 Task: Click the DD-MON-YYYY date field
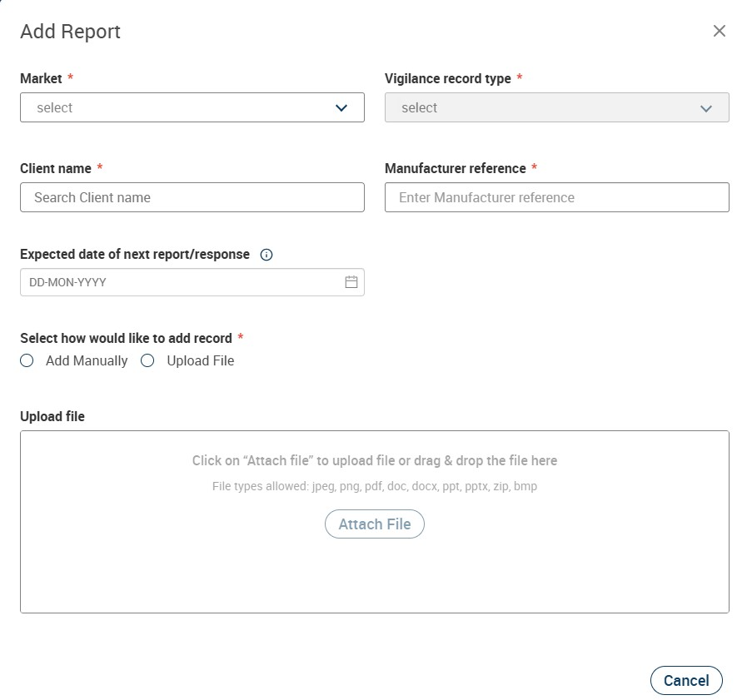tap(192, 282)
